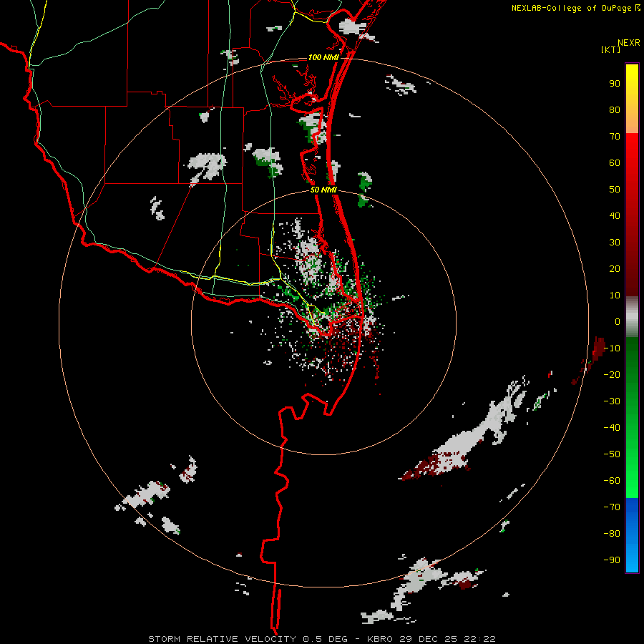Click the Storm Relative Velocity caption at bottom
Screen dimensions: 644x644
pyautogui.click(x=321, y=639)
